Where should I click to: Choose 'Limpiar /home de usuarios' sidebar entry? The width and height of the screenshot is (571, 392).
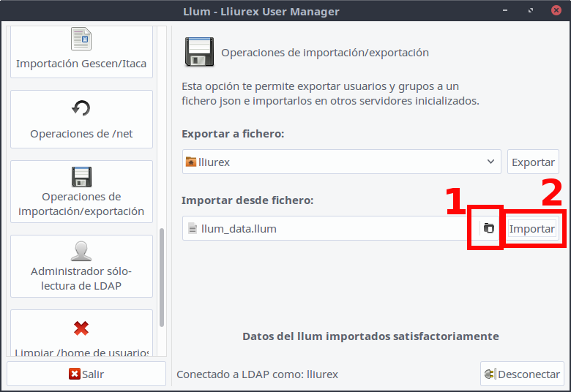point(81,353)
